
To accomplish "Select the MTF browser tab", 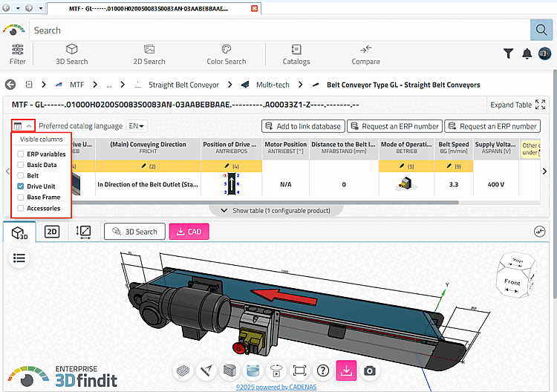I will tap(149, 8).
